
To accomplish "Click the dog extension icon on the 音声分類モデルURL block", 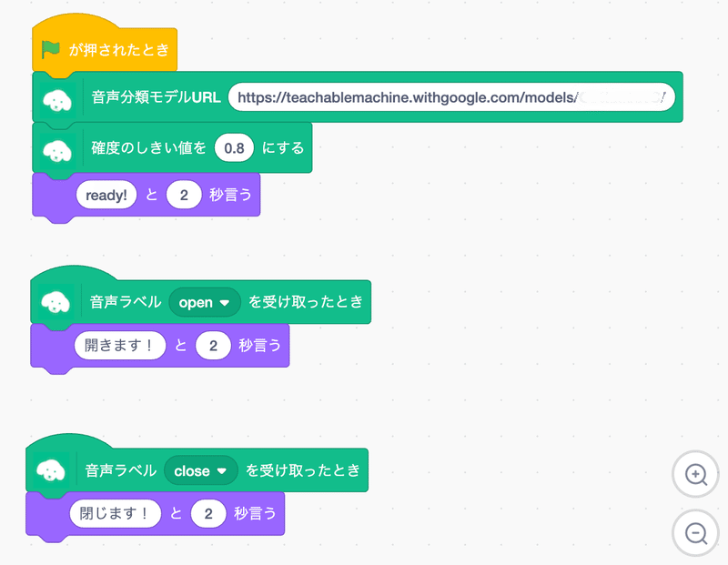I will (x=58, y=97).
